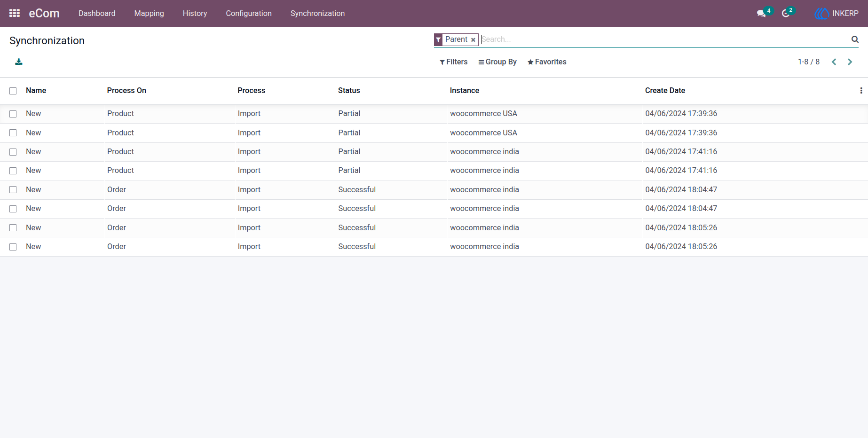Expand the Favorites dropdown
The height and width of the screenshot is (438, 868).
coord(547,62)
